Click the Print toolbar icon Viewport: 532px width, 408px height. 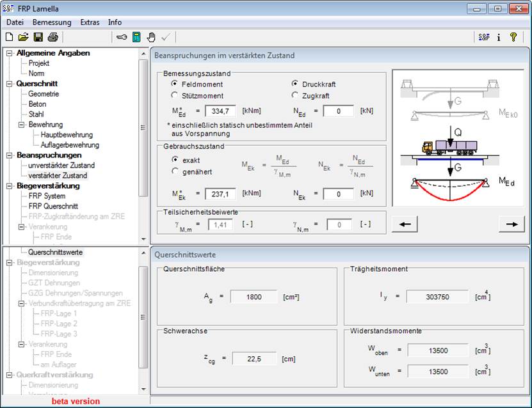[53, 36]
